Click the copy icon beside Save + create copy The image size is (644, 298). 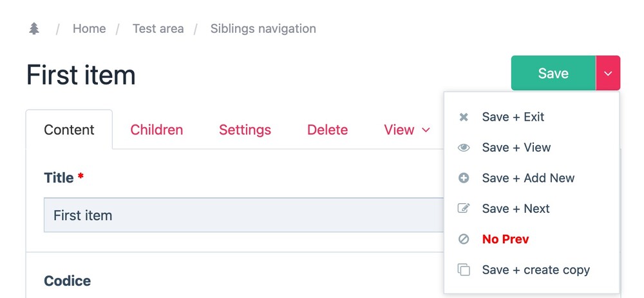(463, 270)
